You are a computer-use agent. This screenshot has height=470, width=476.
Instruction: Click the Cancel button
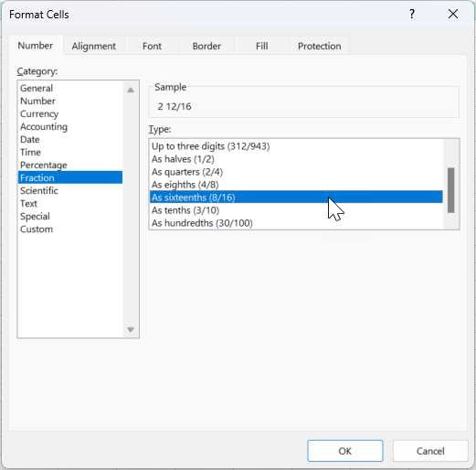click(430, 451)
